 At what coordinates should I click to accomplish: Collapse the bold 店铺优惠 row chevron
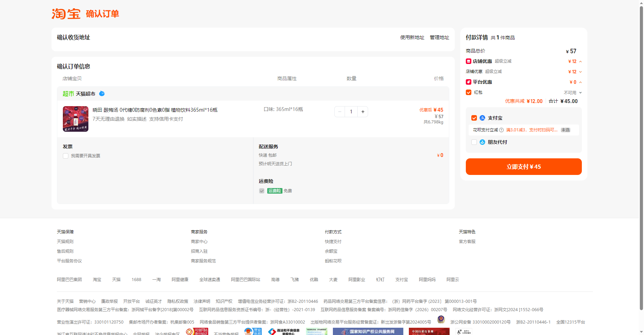[x=580, y=62]
